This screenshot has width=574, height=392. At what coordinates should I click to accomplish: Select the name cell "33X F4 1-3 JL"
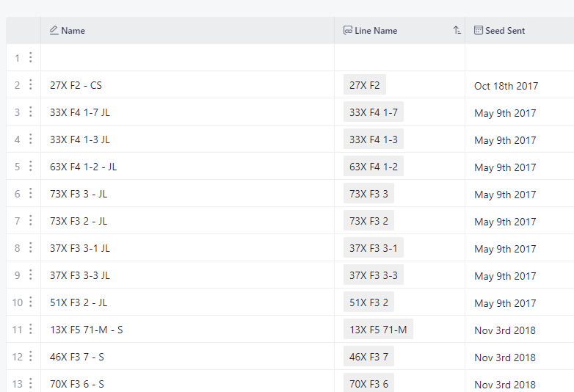pyautogui.click(x=187, y=139)
